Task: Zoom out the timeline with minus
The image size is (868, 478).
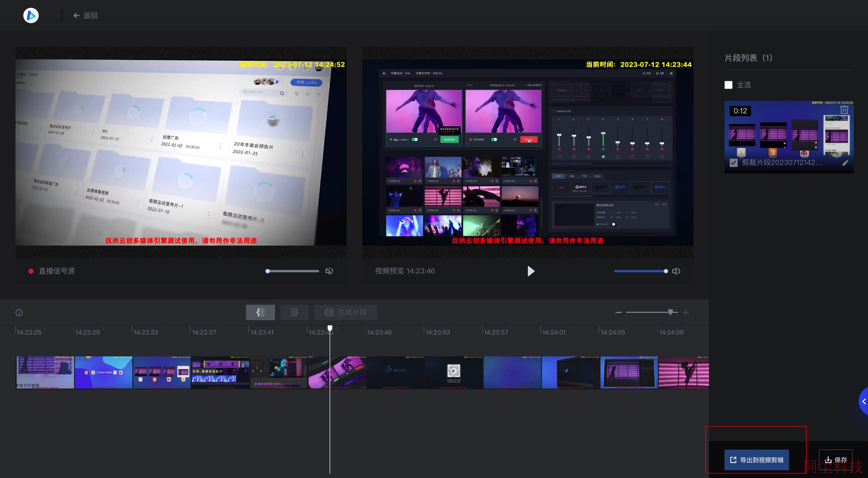Action: click(618, 313)
